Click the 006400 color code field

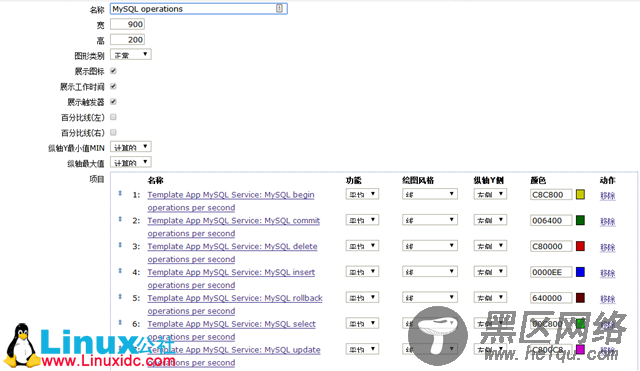[x=550, y=220]
